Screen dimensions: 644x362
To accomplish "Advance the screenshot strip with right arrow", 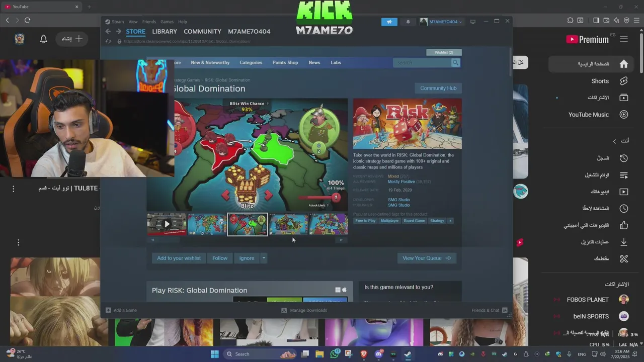I will tap(341, 240).
